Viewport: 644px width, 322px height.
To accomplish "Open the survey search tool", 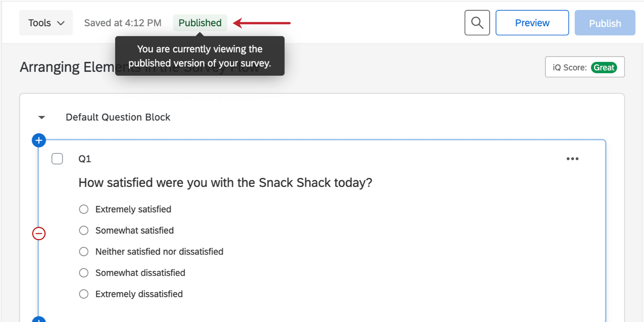I will pyautogui.click(x=477, y=23).
